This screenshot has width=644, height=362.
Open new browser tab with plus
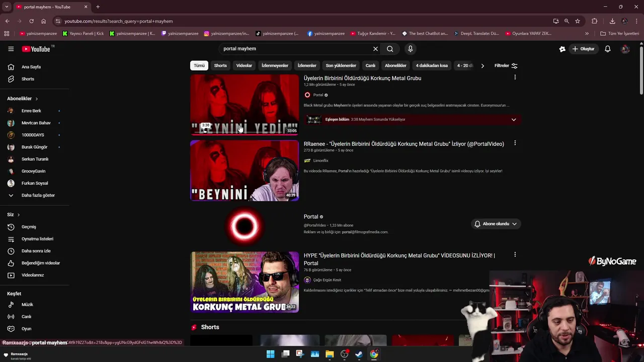pos(98,7)
